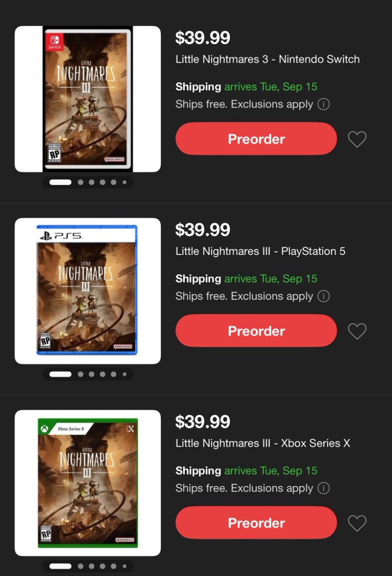
Task: Favorite the PlayStation 5 game with heart icon
Action: click(357, 331)
